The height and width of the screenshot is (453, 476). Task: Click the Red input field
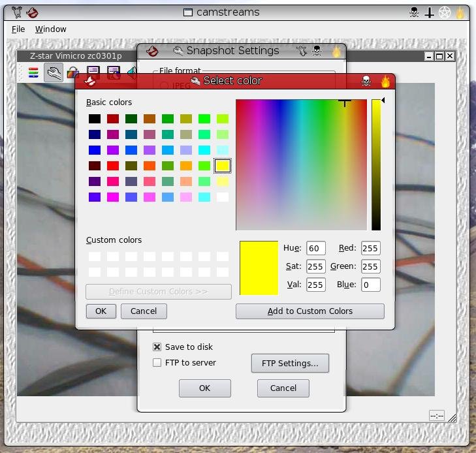coord(371,248)
